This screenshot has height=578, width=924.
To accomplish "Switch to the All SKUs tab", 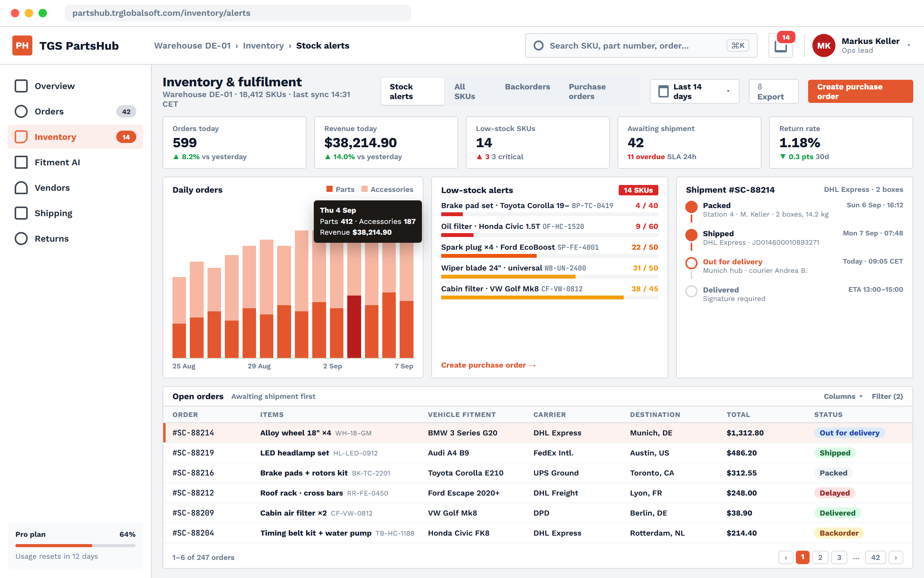I will (465, 91).
